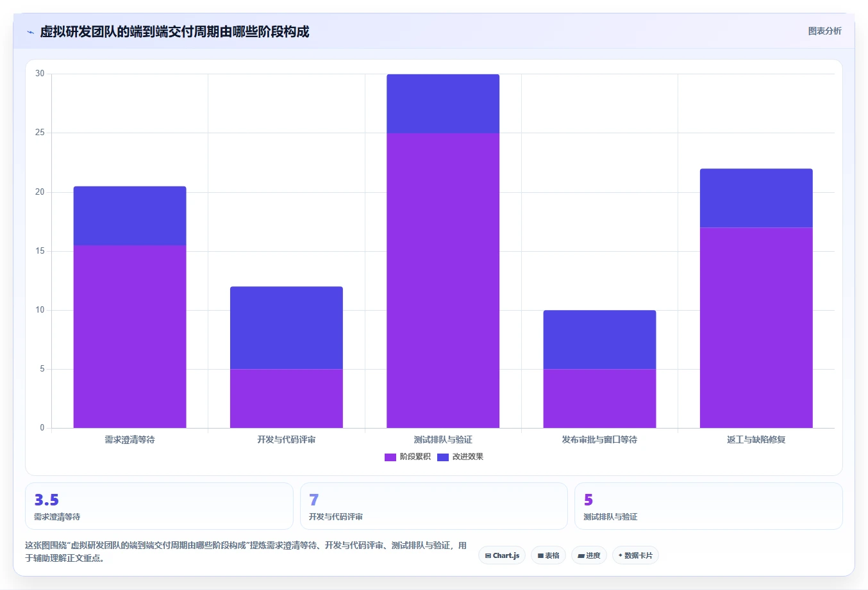Click the x-axis label 测试排队与验证
This screenshot has width=868, height=590.
pos(443,439)
